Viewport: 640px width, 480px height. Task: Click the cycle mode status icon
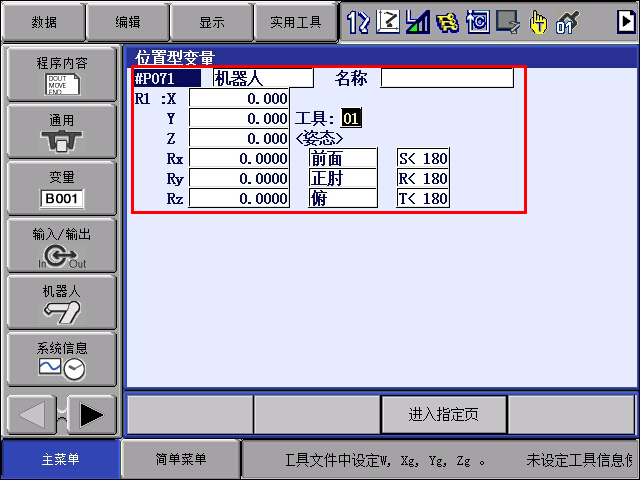pyautogui.click(x=478, y=22)
